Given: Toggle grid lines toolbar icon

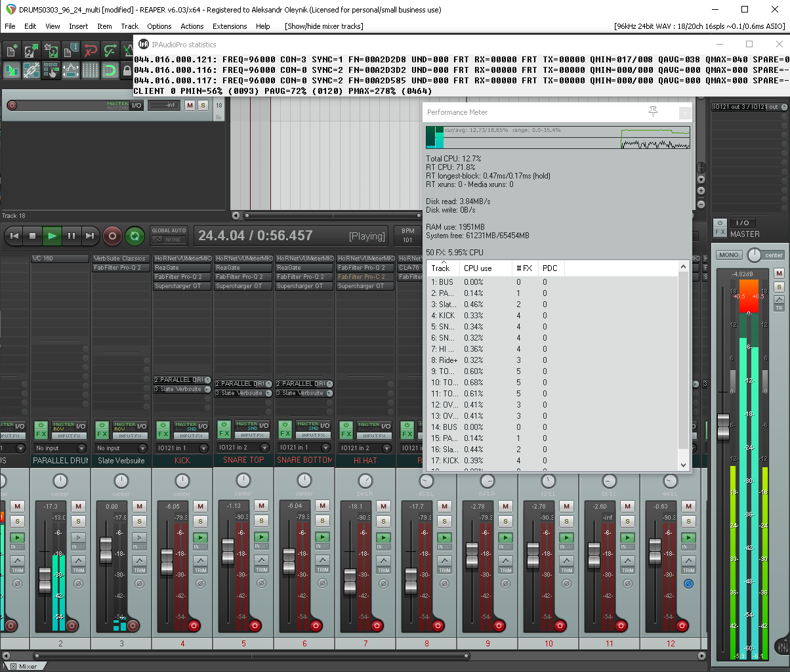Looking at the screenshot, I should click(x=91, y=71).
